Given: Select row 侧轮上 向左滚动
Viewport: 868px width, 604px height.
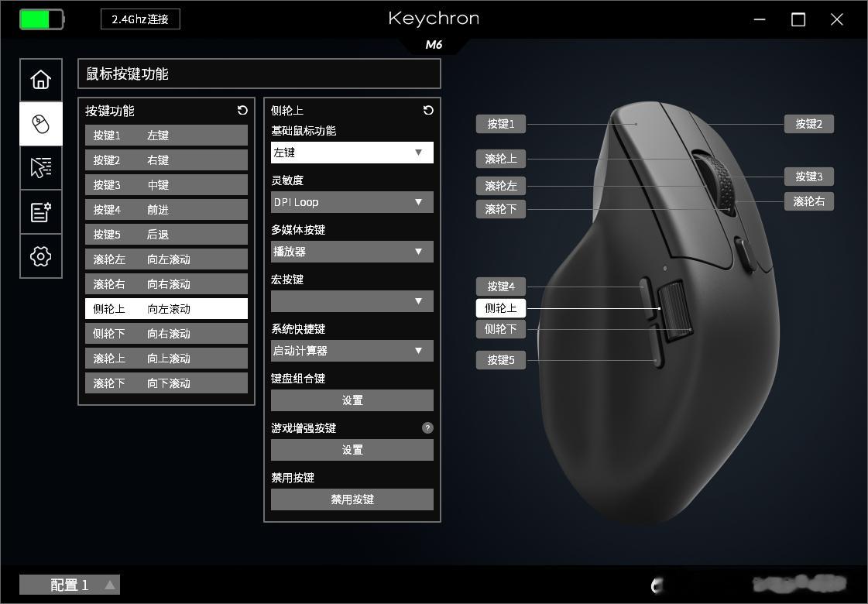Looking at the screenshot, I should tap(166, 309).
